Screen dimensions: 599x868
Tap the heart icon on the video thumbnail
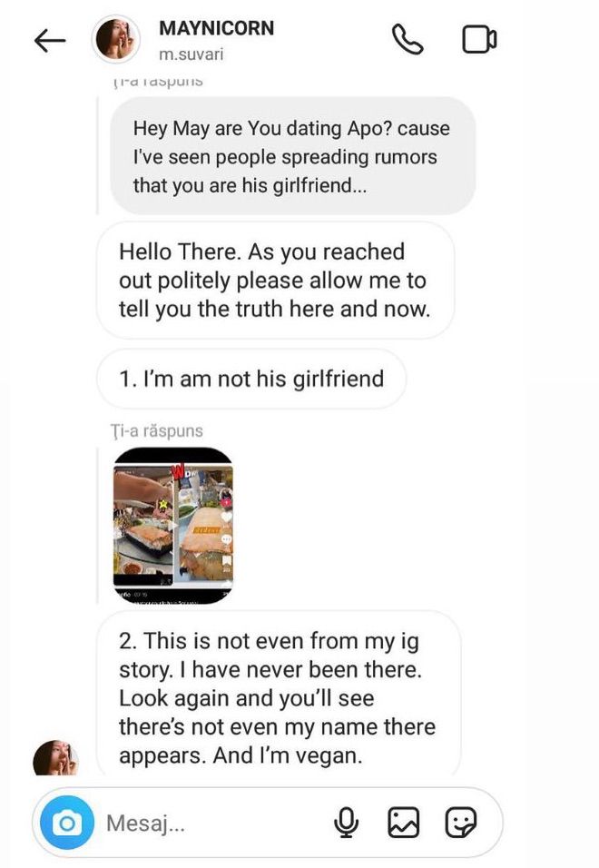point(226,517)
